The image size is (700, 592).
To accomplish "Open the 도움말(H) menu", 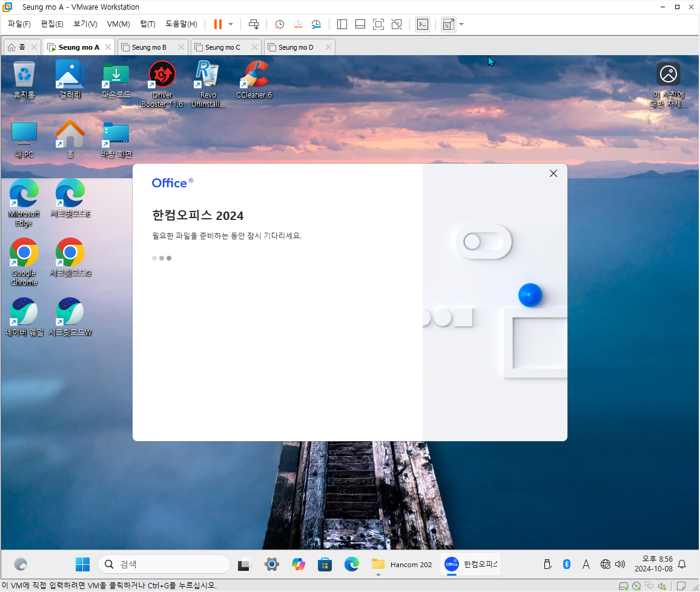I will (181, 24).
